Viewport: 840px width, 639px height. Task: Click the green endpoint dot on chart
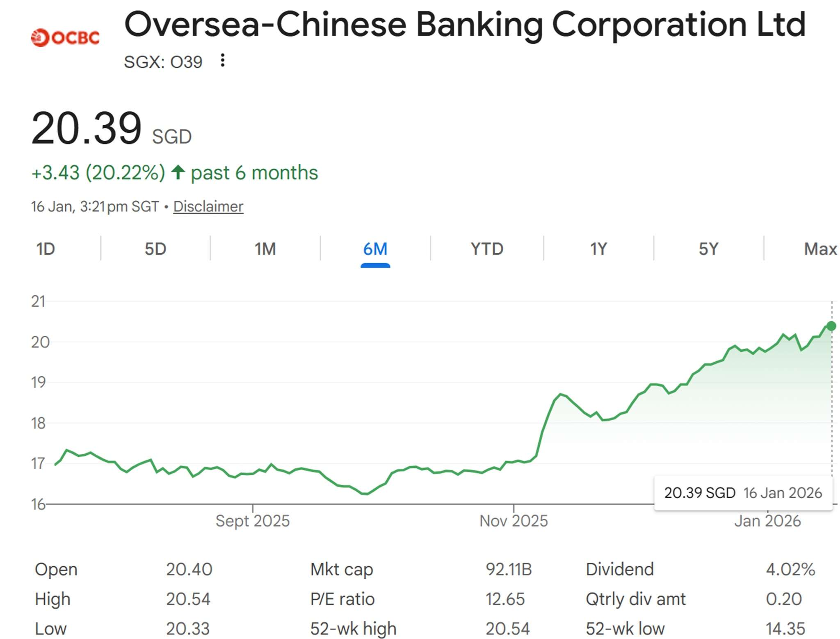tap(831, 326)
